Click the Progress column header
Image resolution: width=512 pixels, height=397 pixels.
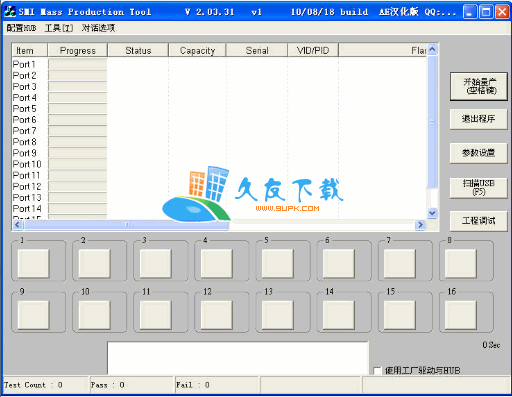[78, 50]
